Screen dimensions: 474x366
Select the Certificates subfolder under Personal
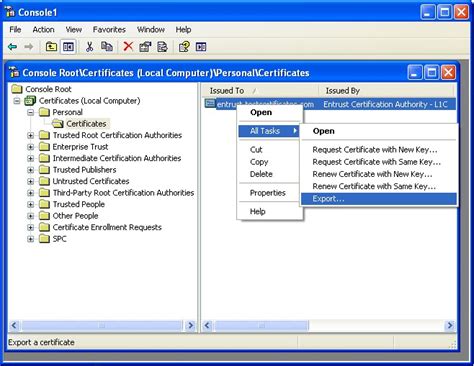pyautogui.click(x=86, y=124)
